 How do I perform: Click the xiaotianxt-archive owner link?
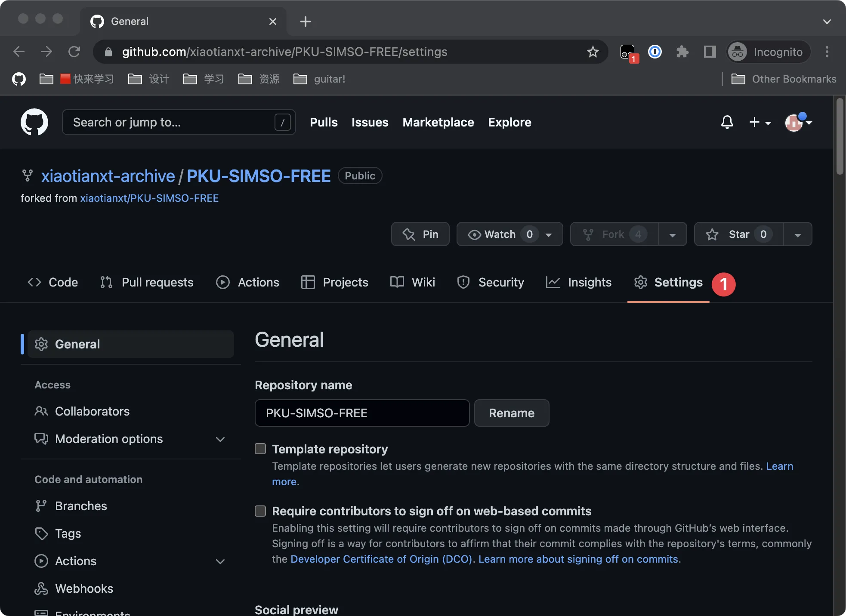(108, 176)
